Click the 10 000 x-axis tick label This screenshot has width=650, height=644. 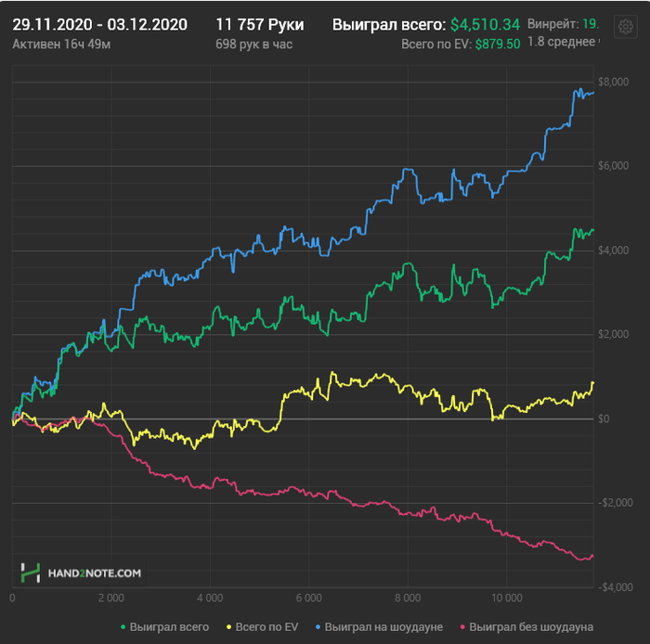pyautogui.click(x=507, y=599)
